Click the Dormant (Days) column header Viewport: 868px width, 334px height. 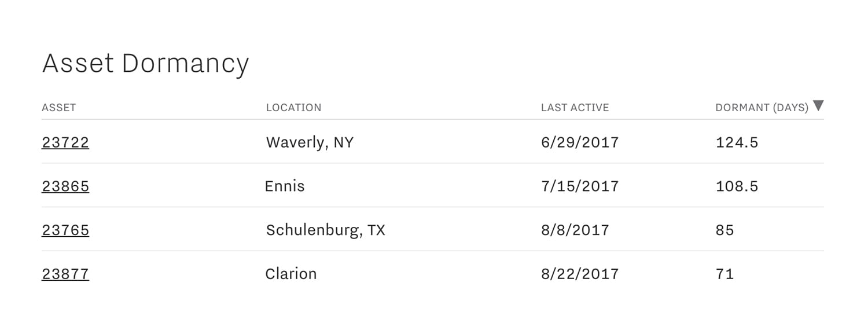762,108
